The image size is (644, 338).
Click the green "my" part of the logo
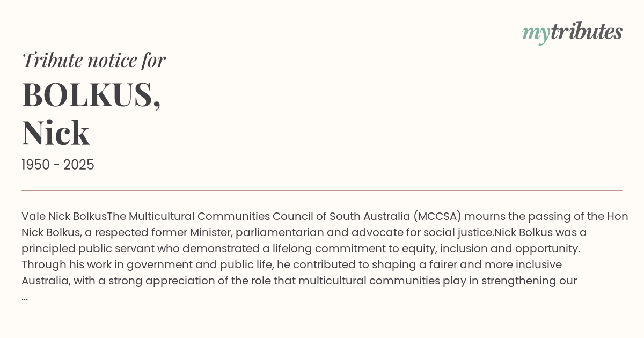click(536, 33)
